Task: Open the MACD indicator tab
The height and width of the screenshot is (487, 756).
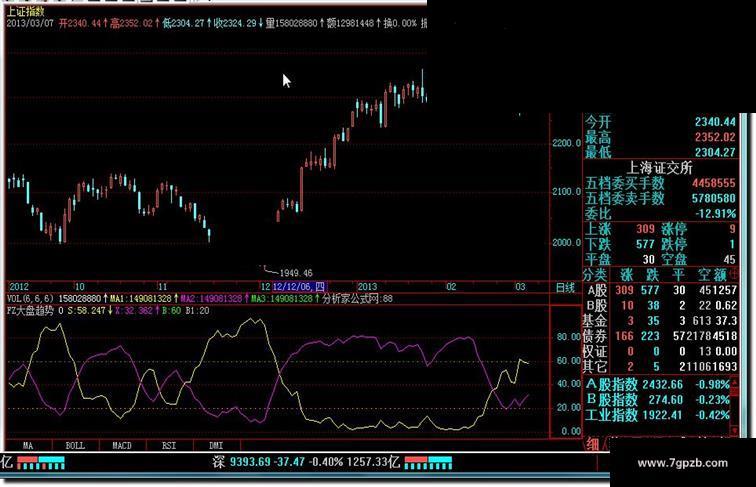Action: tap(122, 446)
